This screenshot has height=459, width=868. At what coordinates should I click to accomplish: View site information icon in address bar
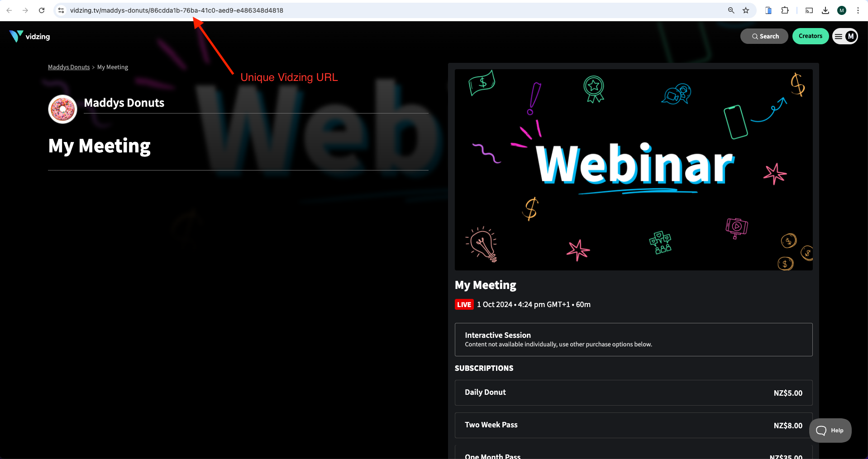tap(61, 10)
